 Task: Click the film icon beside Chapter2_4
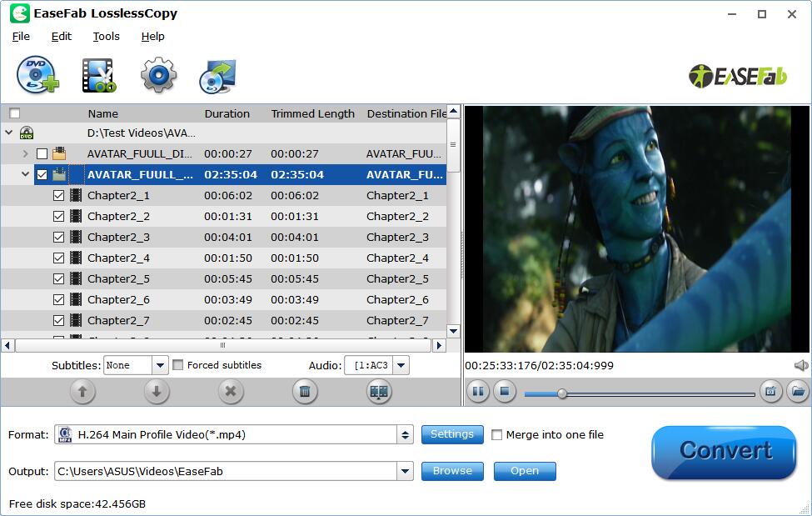[76, 258]
